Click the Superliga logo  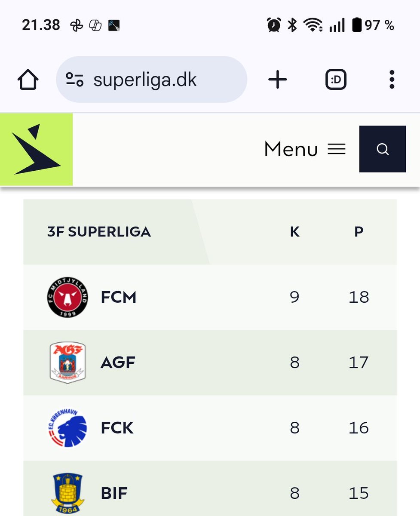pos(36,149)
